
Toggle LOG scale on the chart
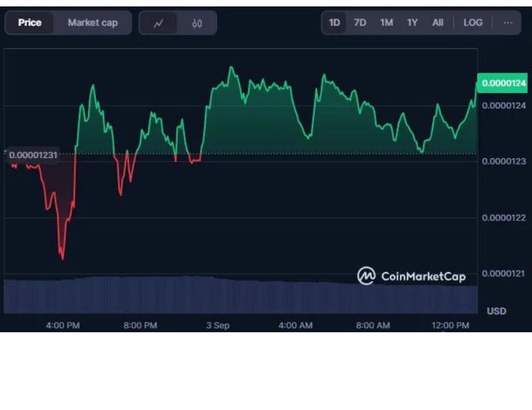click(x=473, y=23)
